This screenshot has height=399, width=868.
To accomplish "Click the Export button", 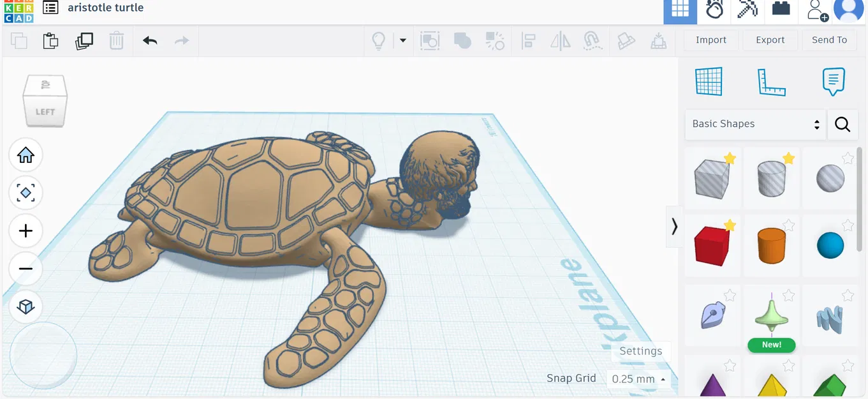I will [770, 40].
